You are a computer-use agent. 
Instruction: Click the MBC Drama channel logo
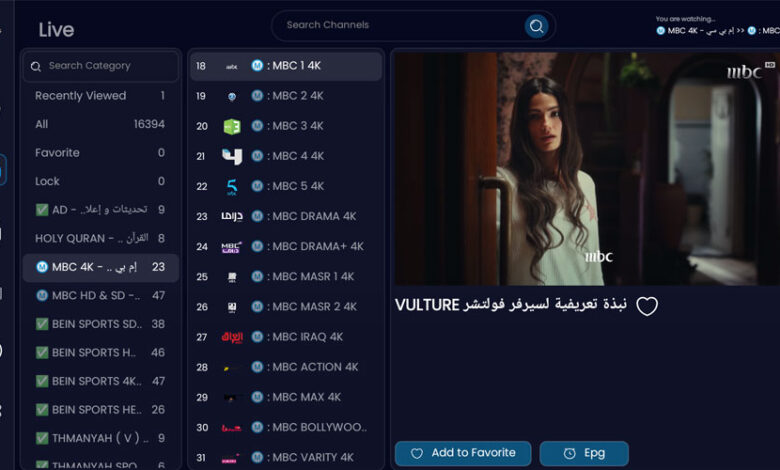(232, 216)
